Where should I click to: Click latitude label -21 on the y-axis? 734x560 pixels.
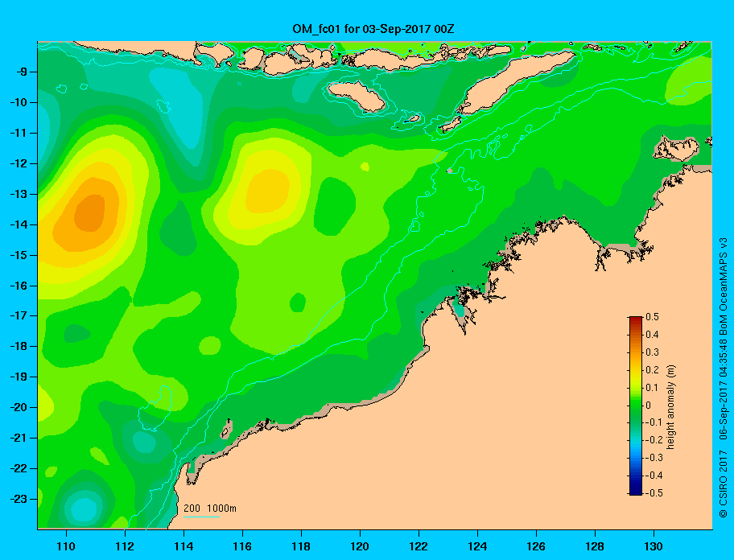point(19,438)
